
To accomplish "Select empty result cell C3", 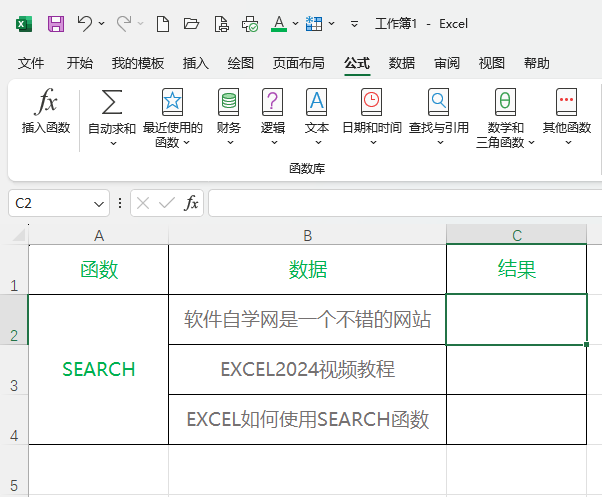I will 517,370.
